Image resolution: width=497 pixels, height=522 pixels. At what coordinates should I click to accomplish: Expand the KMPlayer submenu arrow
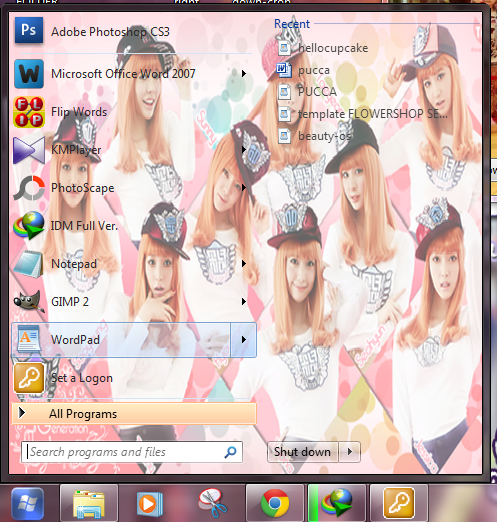pyautogui.click(x=244, y=149)
